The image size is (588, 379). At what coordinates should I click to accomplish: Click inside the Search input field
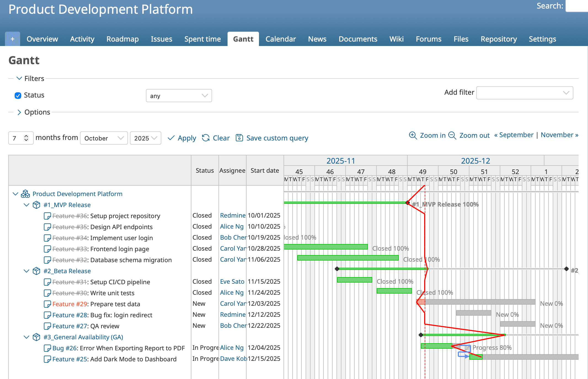[x=578, y=6]
